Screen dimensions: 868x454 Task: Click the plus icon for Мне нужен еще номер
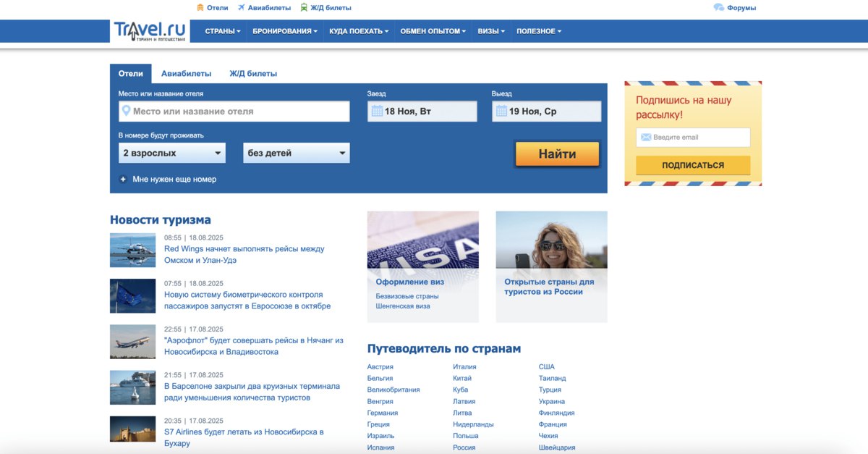pyautogui.click(x=123, y=179)
